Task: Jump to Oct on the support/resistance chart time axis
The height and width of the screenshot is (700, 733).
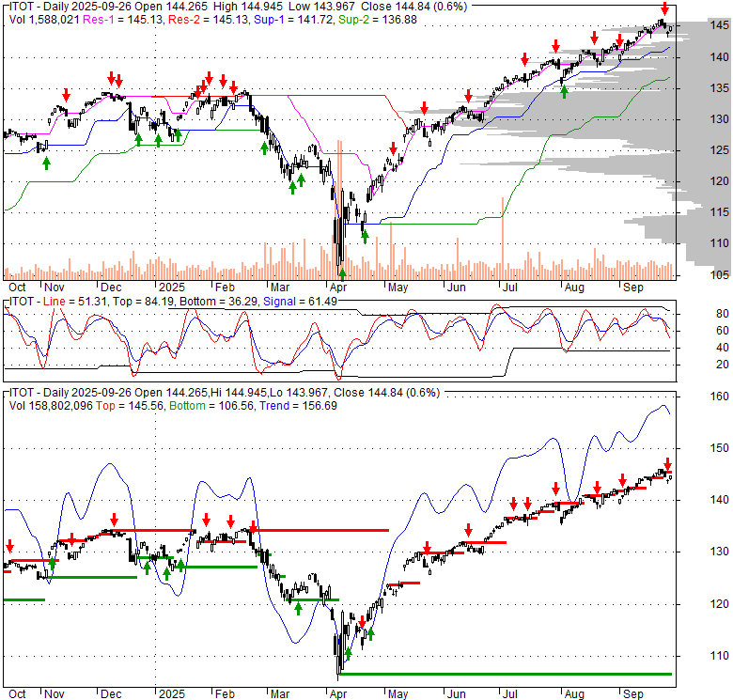Action: [17, 287]
